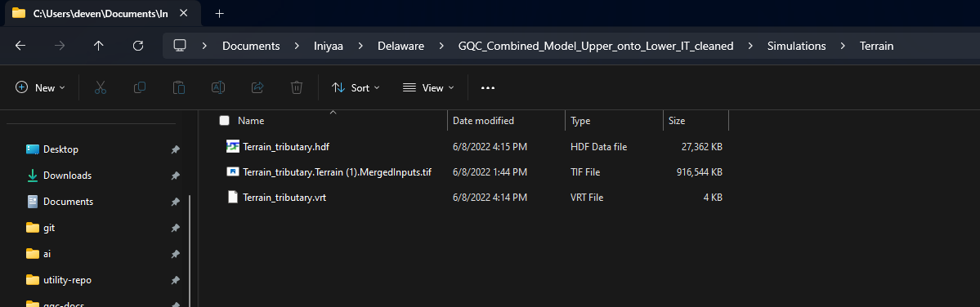Open the See more options menu
Image resolution: width=980 pixels, height=307 pixels.
(488, 88)
